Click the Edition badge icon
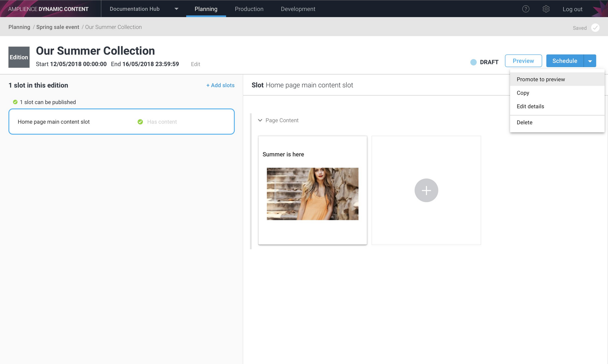This screenshot has height=364, width=608. pos(19,57)
